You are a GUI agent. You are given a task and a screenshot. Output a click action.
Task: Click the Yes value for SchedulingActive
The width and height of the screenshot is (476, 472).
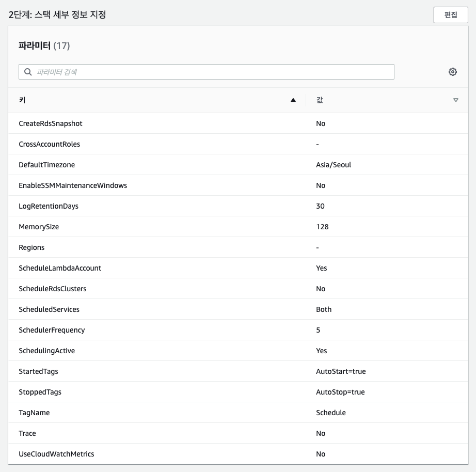tap(322, 351)
